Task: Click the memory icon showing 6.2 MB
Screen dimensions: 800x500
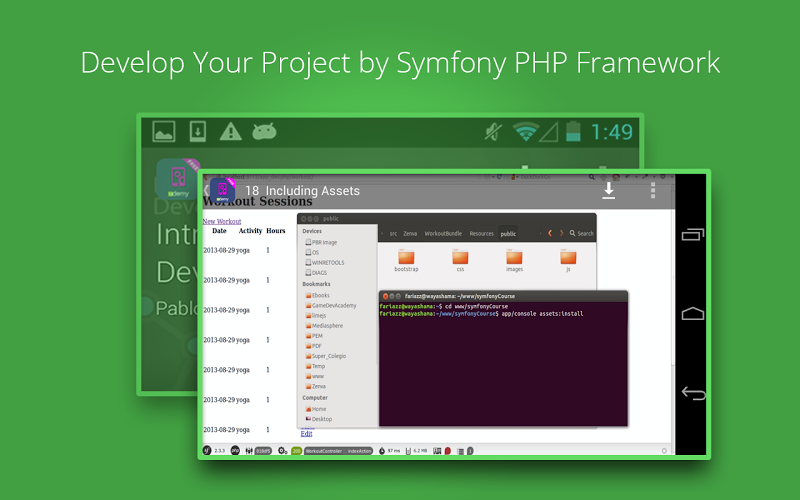Action: coord(408,451)
